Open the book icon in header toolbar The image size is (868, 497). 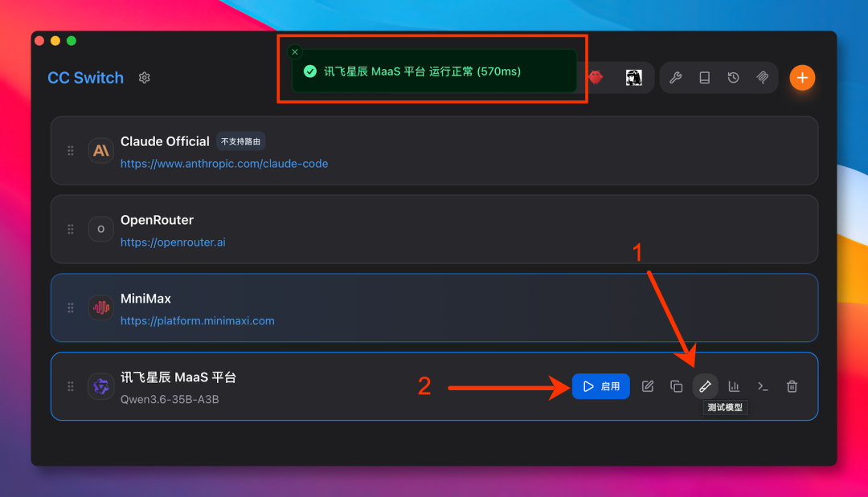coord(704,78)
